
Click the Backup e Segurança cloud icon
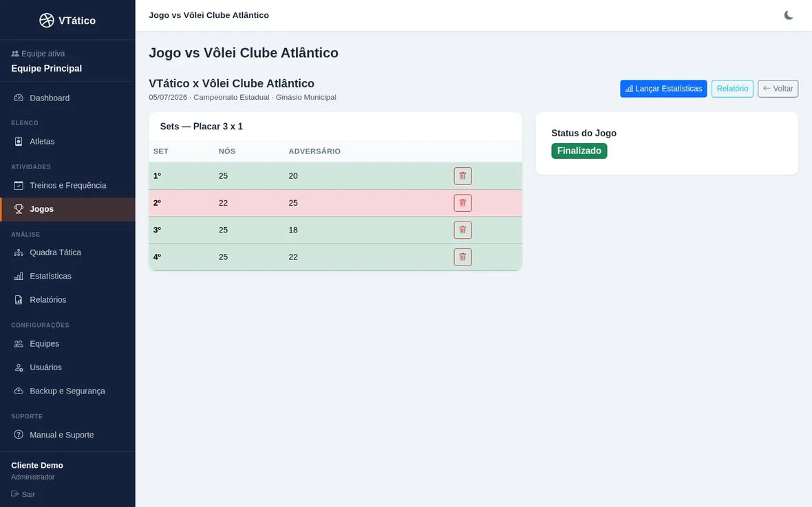19,391
